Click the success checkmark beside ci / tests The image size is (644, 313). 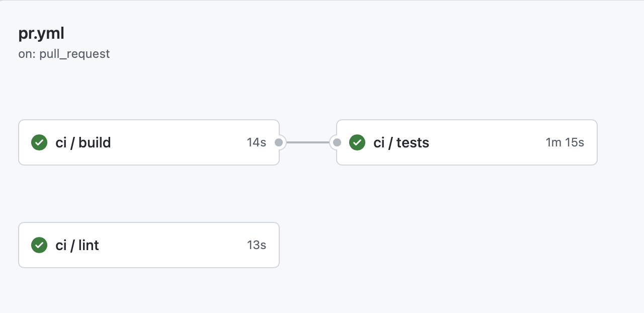pyautogui.click(x=357, y=142)
